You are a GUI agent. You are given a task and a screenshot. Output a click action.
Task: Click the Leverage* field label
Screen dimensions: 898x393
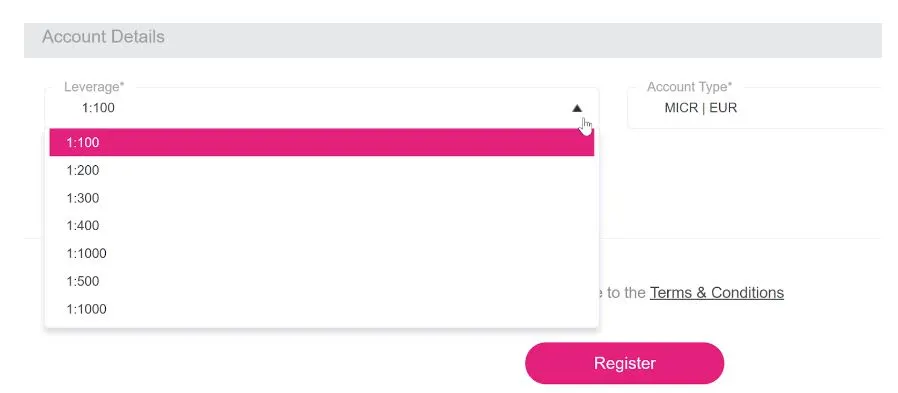coord(94,87)
